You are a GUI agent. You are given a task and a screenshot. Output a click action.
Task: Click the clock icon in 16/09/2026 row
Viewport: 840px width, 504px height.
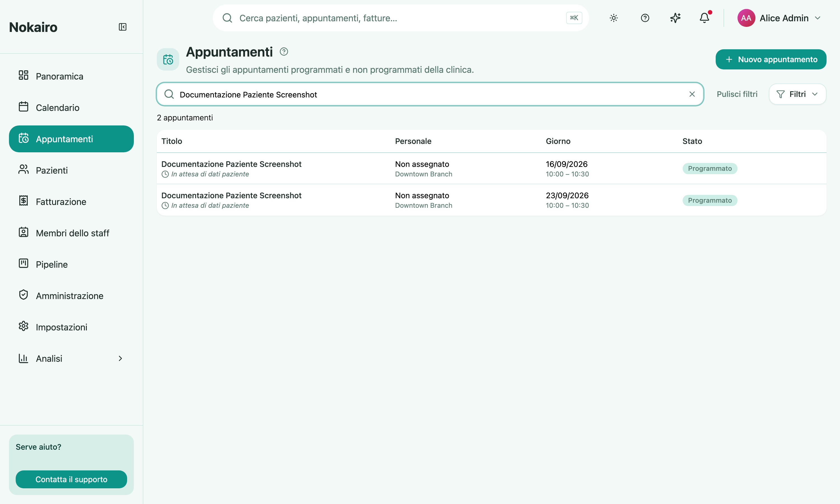tap(165, 174)
